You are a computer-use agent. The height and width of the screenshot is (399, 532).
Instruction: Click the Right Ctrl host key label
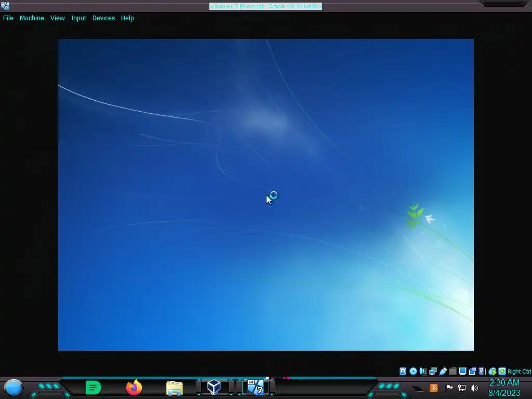click(519, 371)
